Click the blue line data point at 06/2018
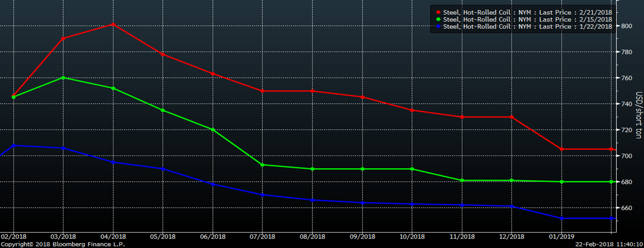The height and width of the screenshot is (248, 644). coord(213,184)
